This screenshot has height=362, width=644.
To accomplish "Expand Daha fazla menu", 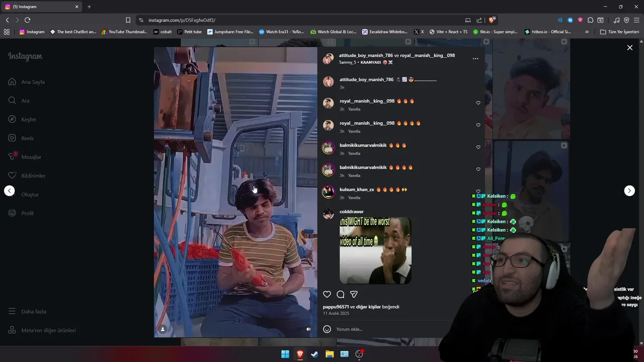I will [x=27, y=311].
